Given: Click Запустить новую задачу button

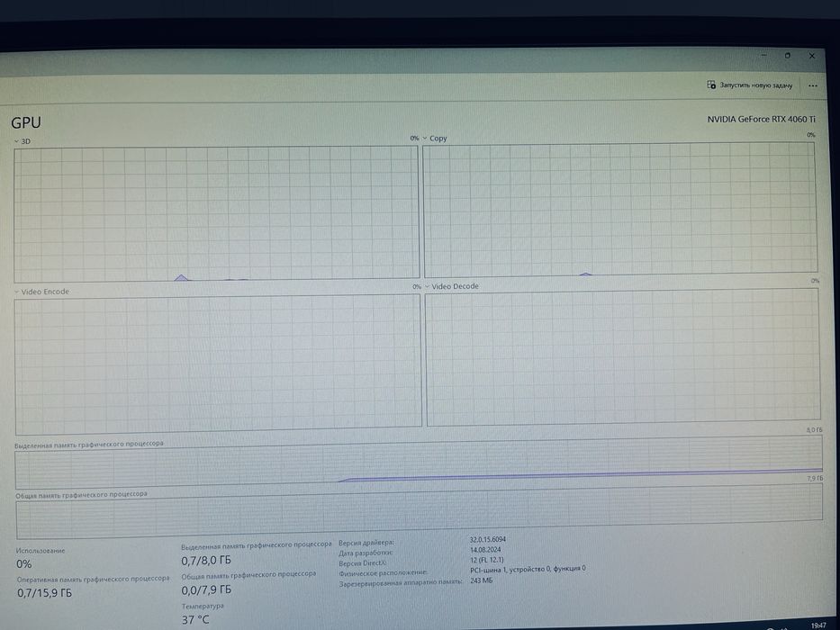Looking at the screenshot, I should point(749,85).
